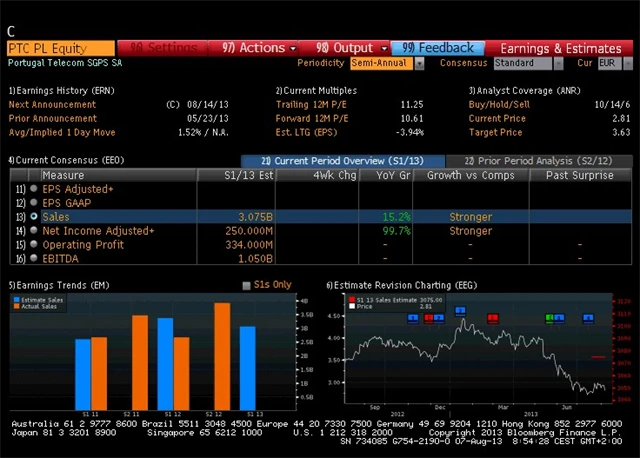Enable the S1s Only checkbox
Screen dimensions: 640x458
click(247, 285)
